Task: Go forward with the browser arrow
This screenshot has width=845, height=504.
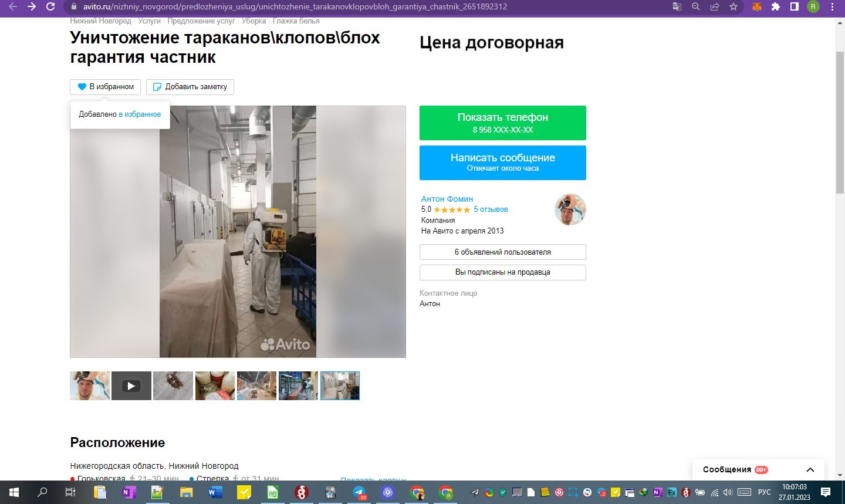Action: (x=32, y=6)
